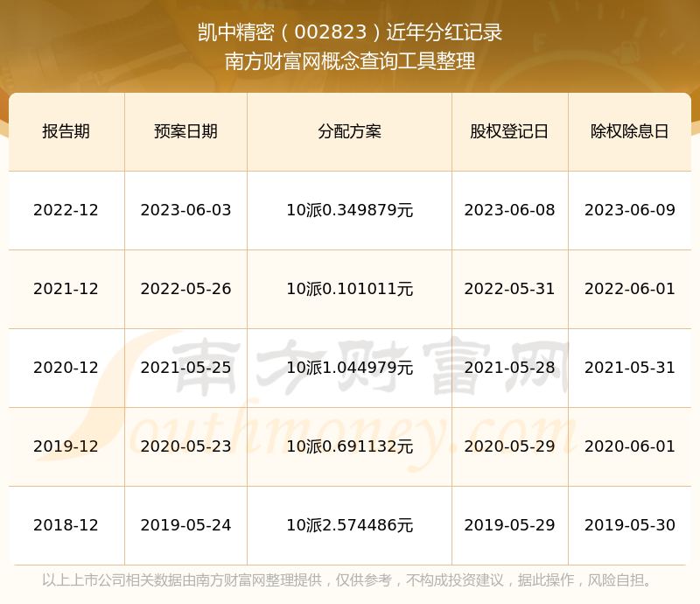Click the report period cell 2022-12
Viewport: 700px width, 604px height.
tap(66, 210)
